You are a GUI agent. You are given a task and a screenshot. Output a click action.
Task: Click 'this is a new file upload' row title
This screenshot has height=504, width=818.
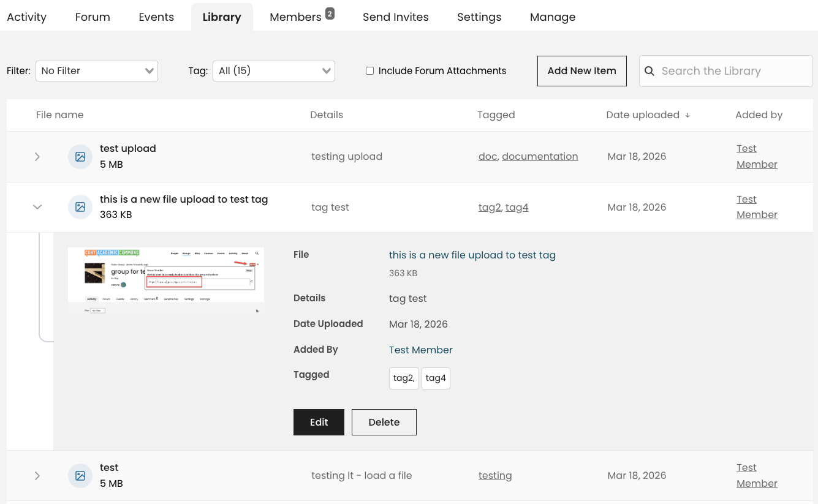point(184,200)
